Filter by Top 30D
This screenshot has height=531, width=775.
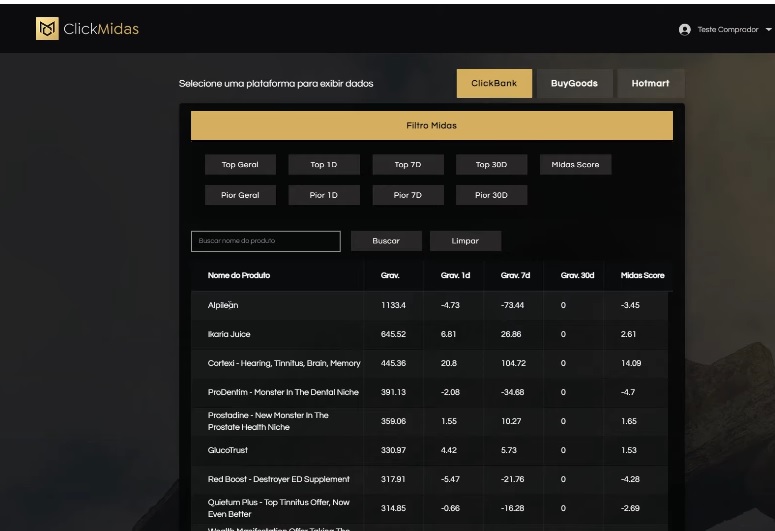click(x=491, y=165)
